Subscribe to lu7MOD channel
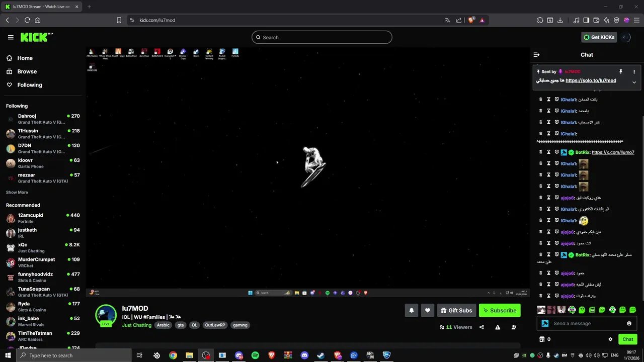 500,310
